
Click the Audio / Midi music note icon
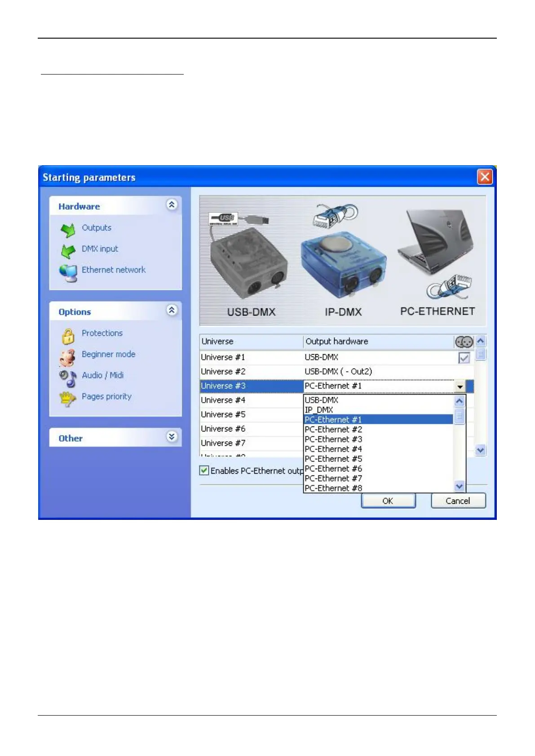point(67,378)
